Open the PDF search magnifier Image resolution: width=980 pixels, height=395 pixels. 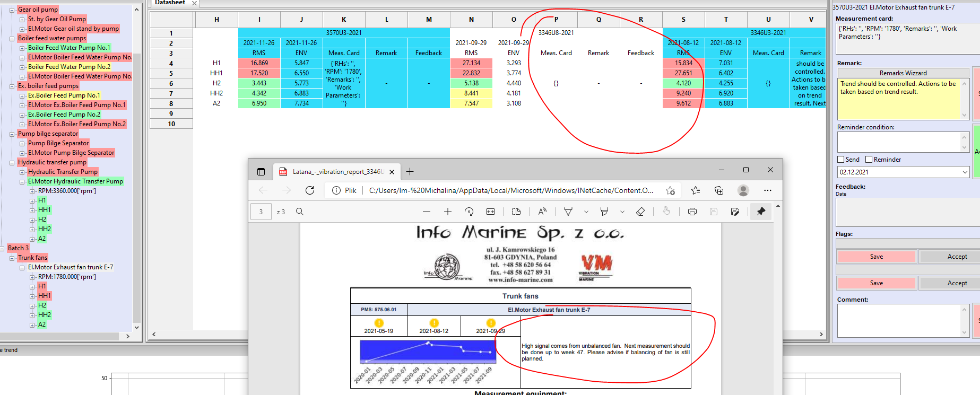pos(300,212)
